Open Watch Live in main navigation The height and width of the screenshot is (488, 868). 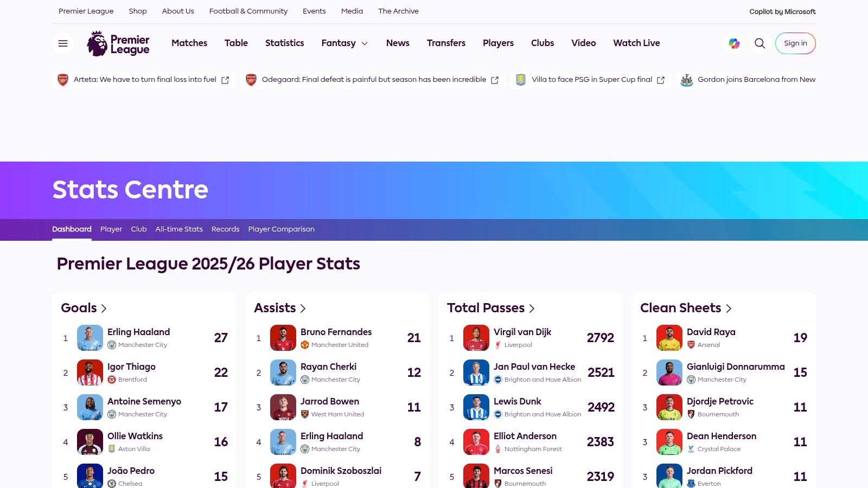pos(636,43)
